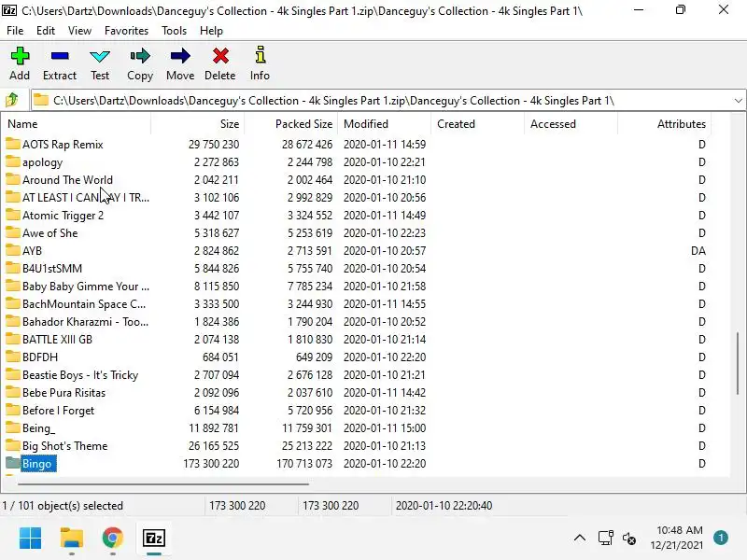Click the 7z title bar icon

9,10
